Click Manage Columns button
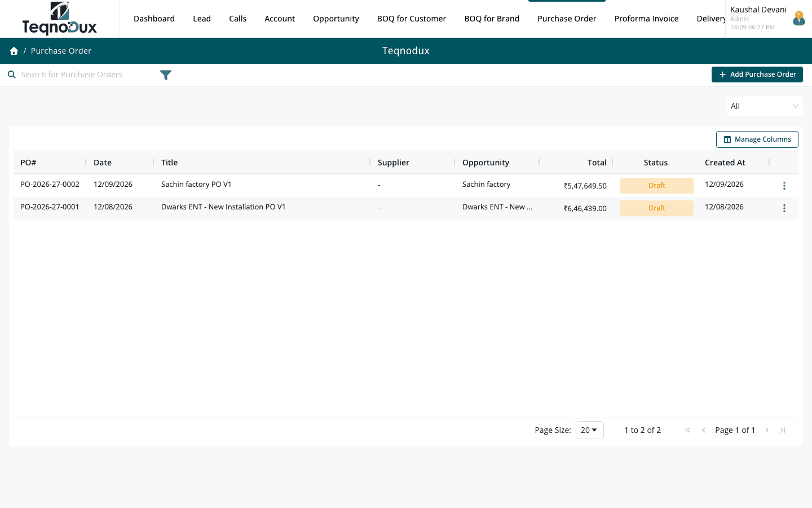 (757, 139)
